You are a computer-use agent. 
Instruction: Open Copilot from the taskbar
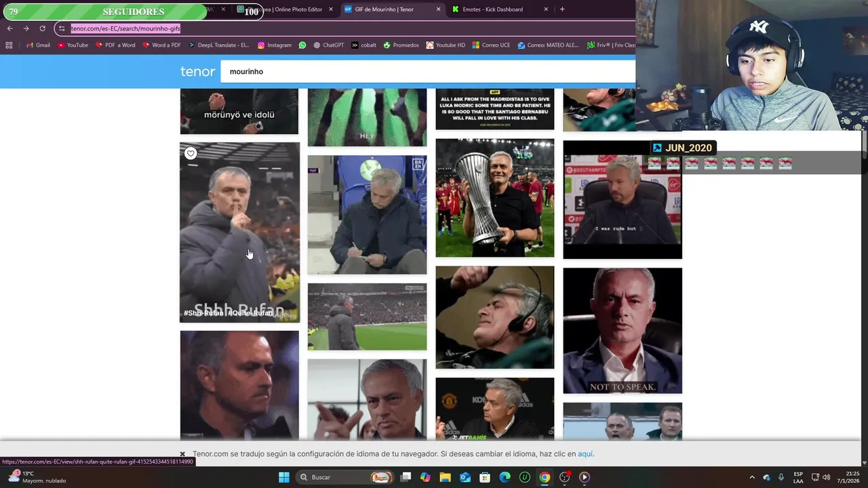[x=425, y=477]
